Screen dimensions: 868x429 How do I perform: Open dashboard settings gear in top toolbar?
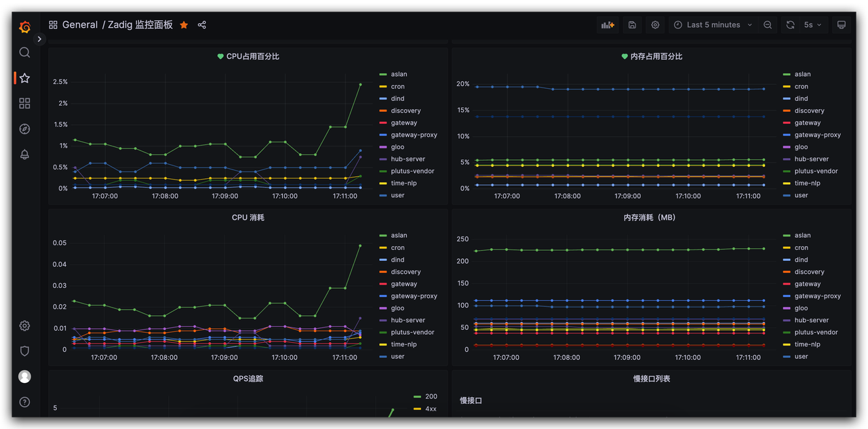[655, 25]
